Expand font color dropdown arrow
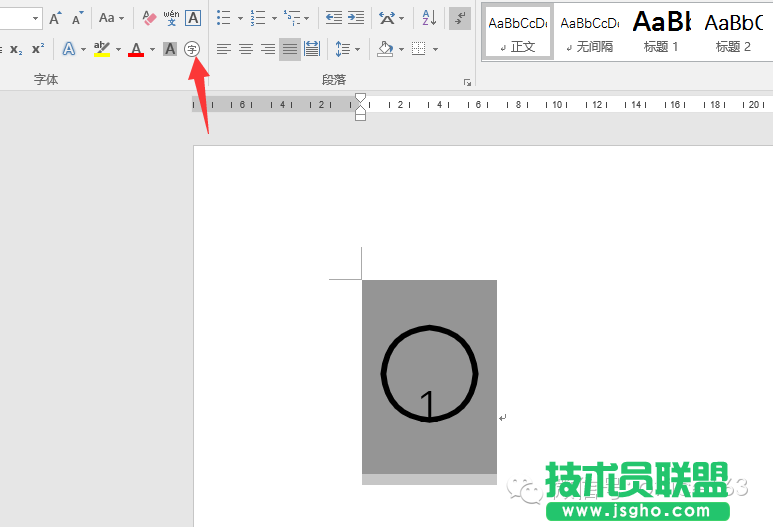The width and height of the screenshot is (773, 527). tap(152, 49)
